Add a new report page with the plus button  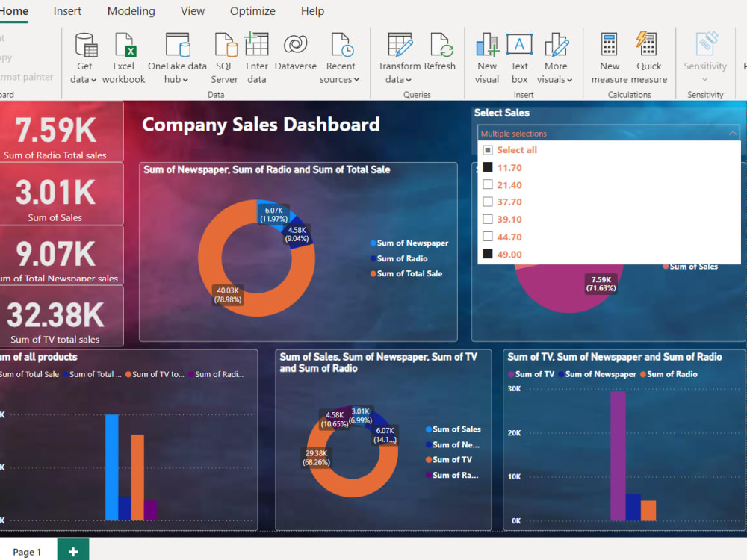(x=72, y=550)
